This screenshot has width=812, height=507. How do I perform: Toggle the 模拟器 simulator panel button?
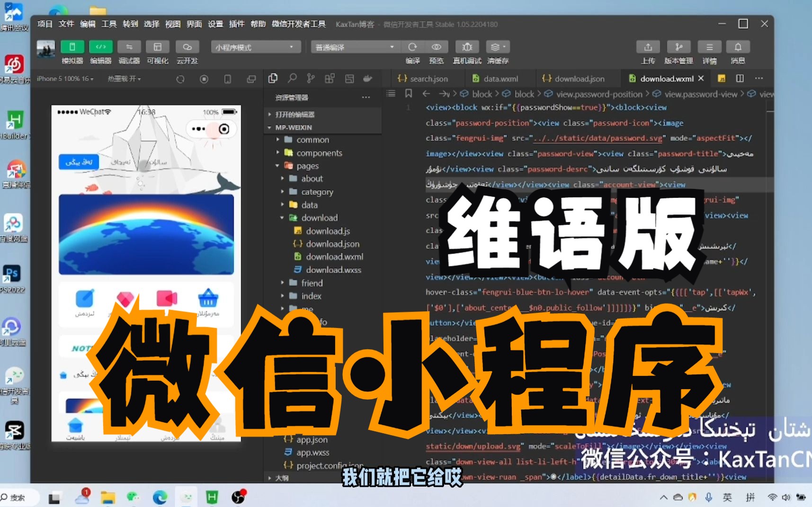tap(72, 47)
